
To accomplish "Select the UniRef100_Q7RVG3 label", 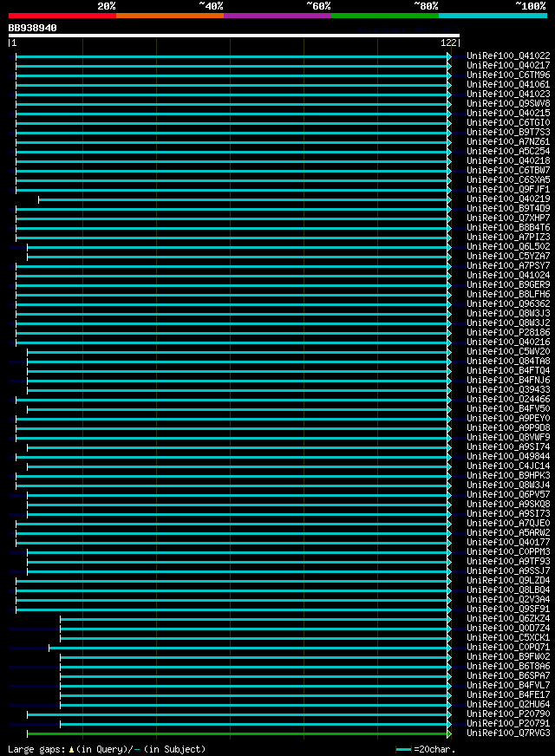I will click(508, 733).
